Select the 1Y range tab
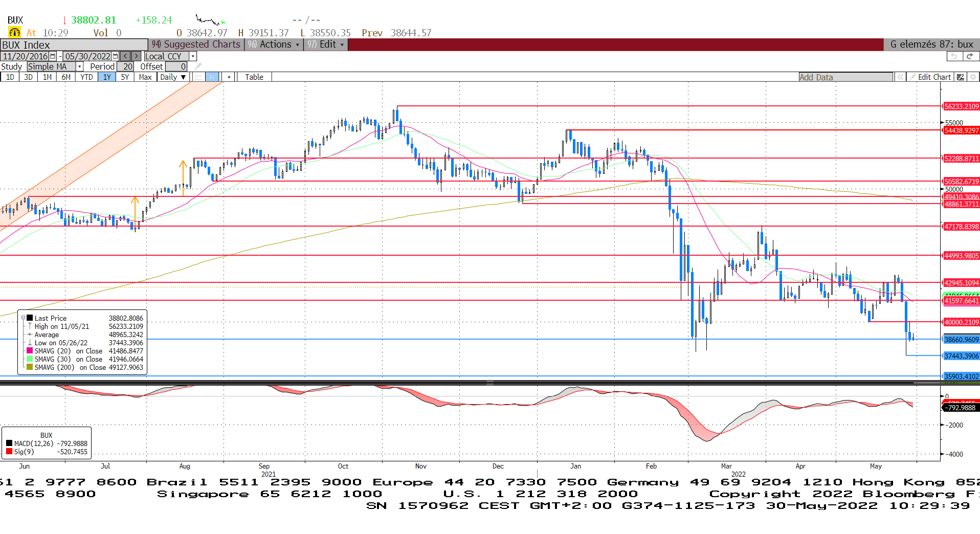Viewport: 980px width, 534px height. pyautogui.click(x=107, y=77)
